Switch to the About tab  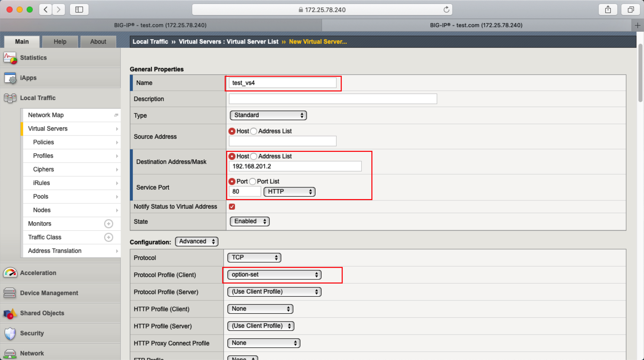coord(98,42)
